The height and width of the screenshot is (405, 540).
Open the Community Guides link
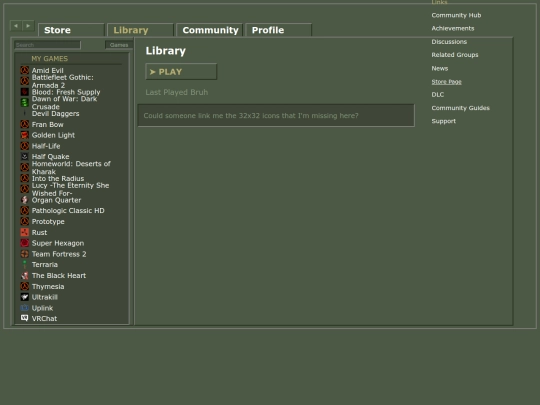(x=460, y=108)
